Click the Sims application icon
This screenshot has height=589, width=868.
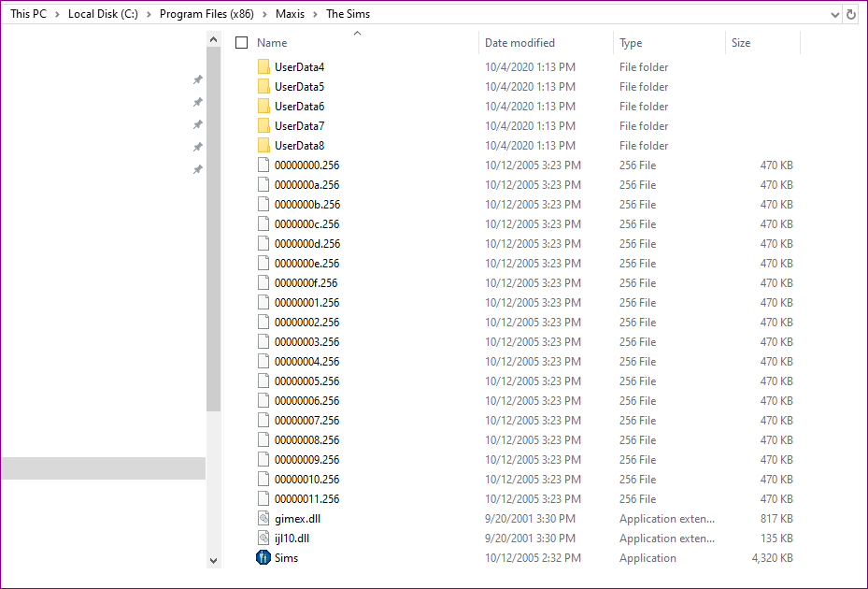click(263, 558)
